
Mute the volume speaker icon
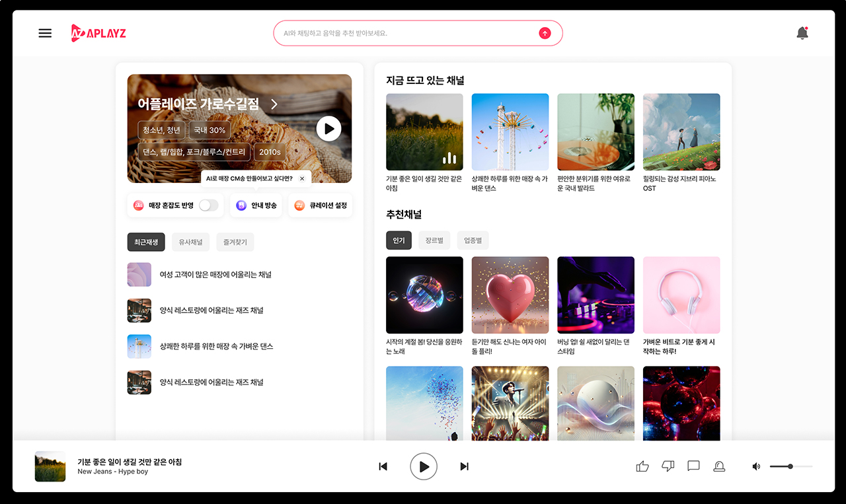[x=756, y=466]
